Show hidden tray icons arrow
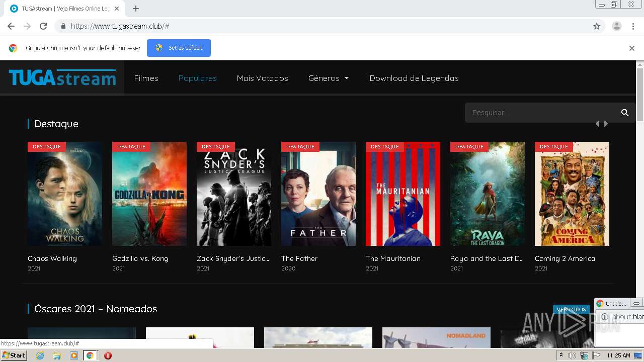 [x=561, y=355]
